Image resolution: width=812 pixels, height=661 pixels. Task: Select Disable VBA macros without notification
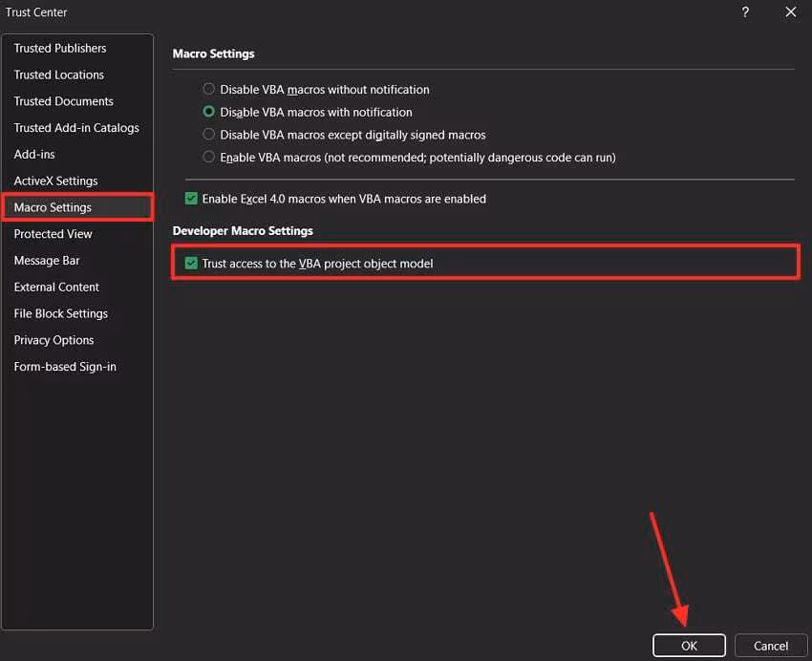(209, 90)
